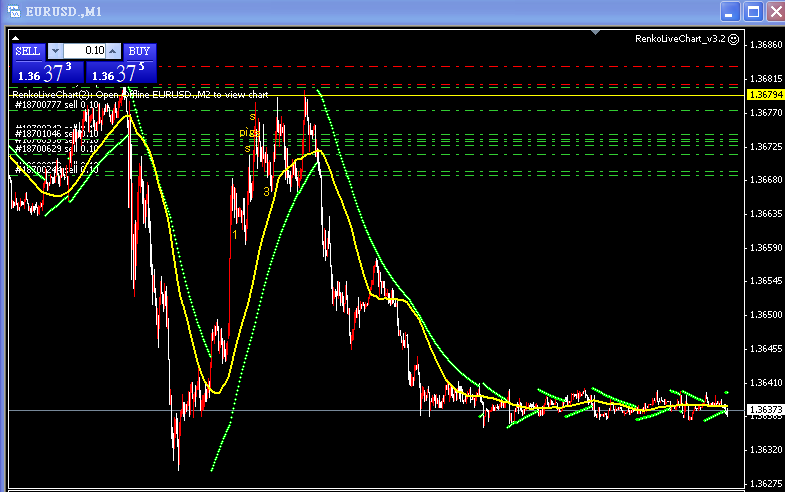This screenshot has height=492, width=785.
Task: Click the expert advisor smiley face icon
Action: coord(733,39)
